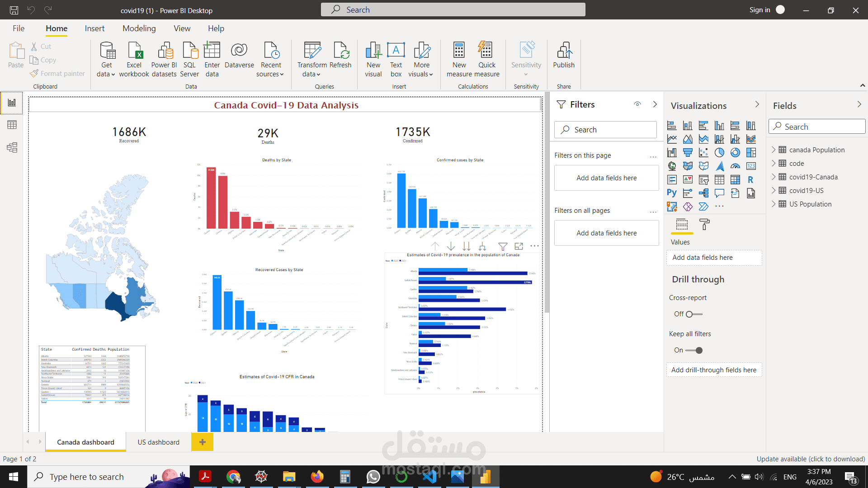Click the Filters pane search box

point(605,130)
